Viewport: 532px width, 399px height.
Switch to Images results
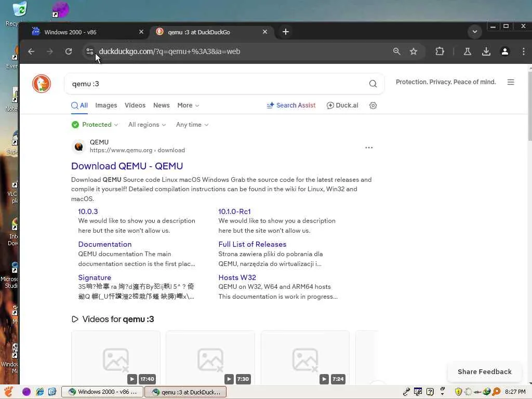106,105
